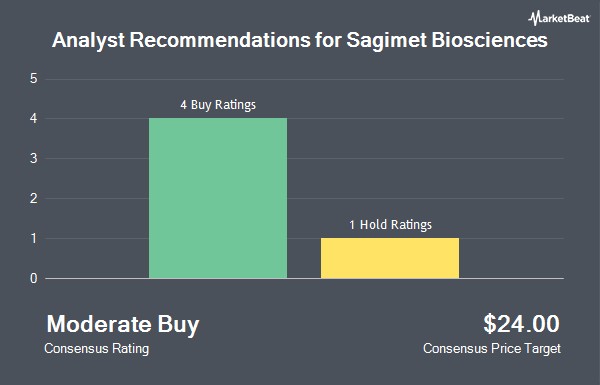The image size is (600, 385).
Task: Click the MarketBeat logo
Action: pyautogui.click(x=559, y=18)
